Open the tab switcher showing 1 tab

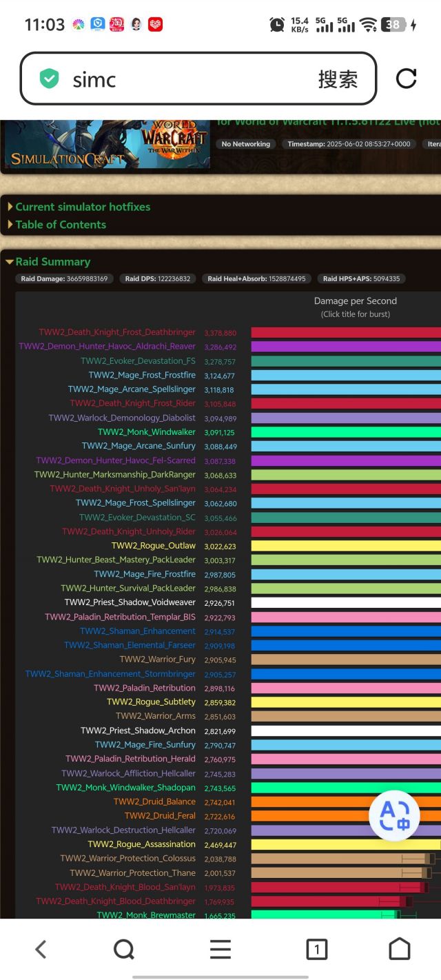[316, 949]
